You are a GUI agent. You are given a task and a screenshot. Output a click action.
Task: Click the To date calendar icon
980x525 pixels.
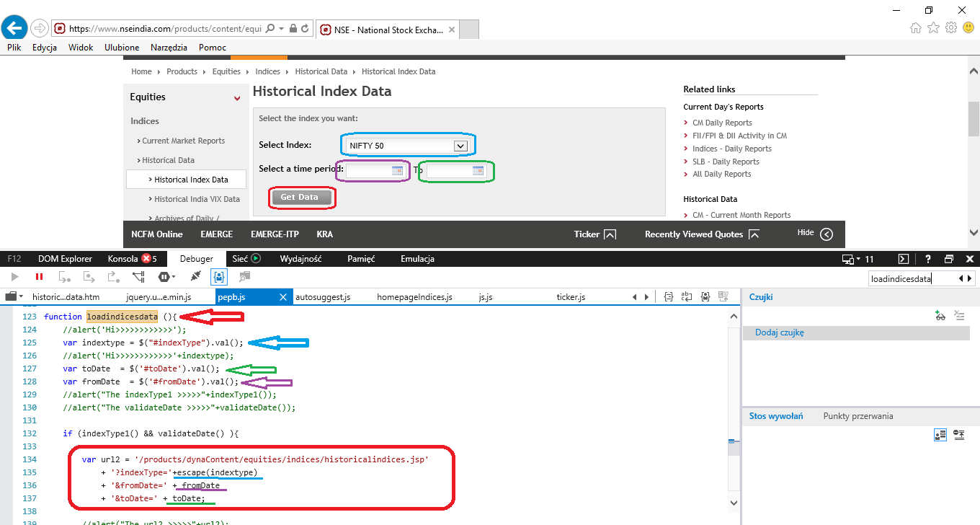[478, 171]
